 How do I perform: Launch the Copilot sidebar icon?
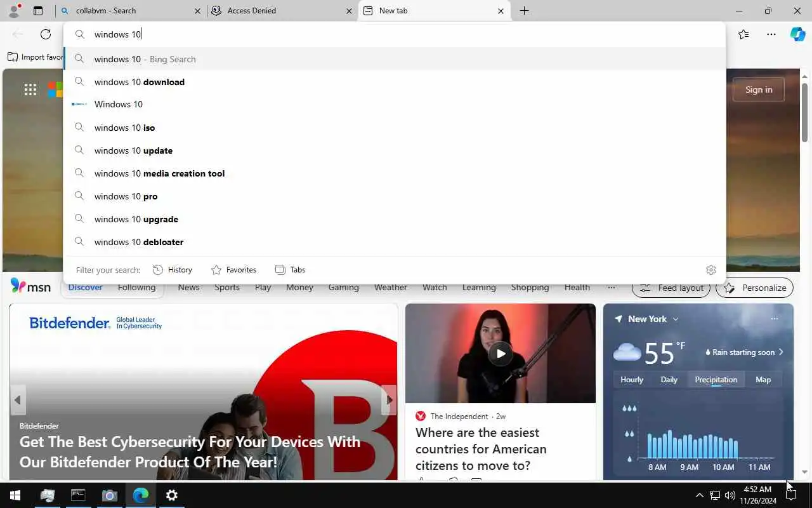click(x=797, y=34)
